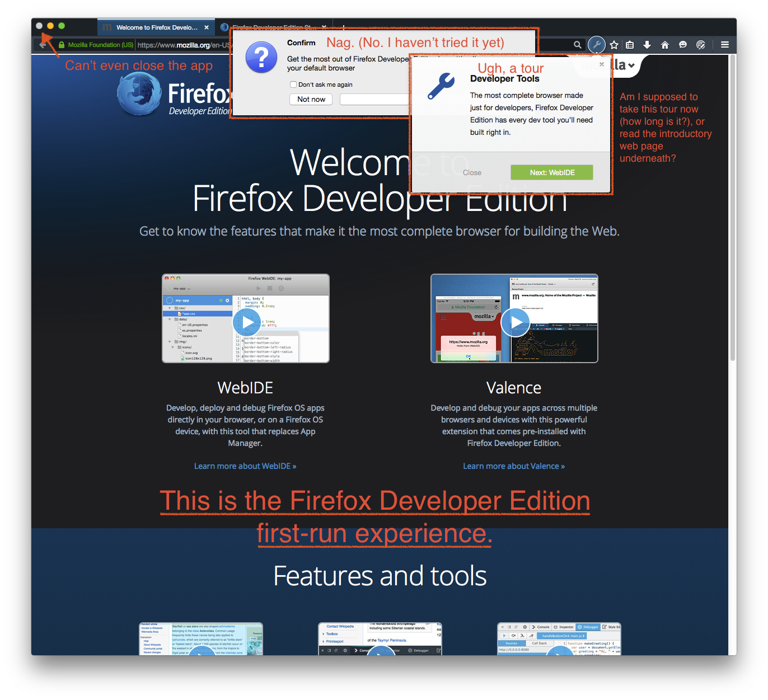This screenshot has height=700, width=768.
Task: Open Developer Tools via the wrench icon
Action: point(597,45)
